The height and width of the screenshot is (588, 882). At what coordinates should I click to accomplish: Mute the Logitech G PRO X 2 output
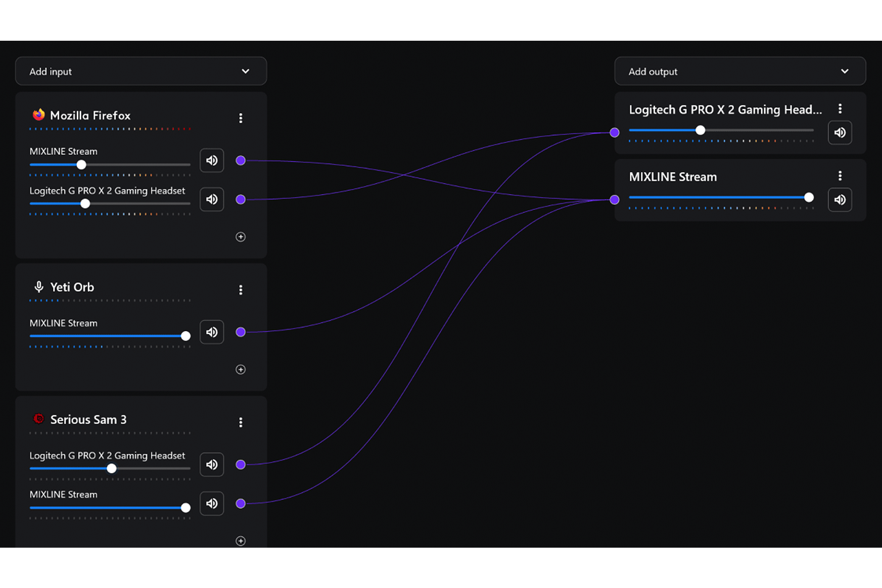pos(840,133)
